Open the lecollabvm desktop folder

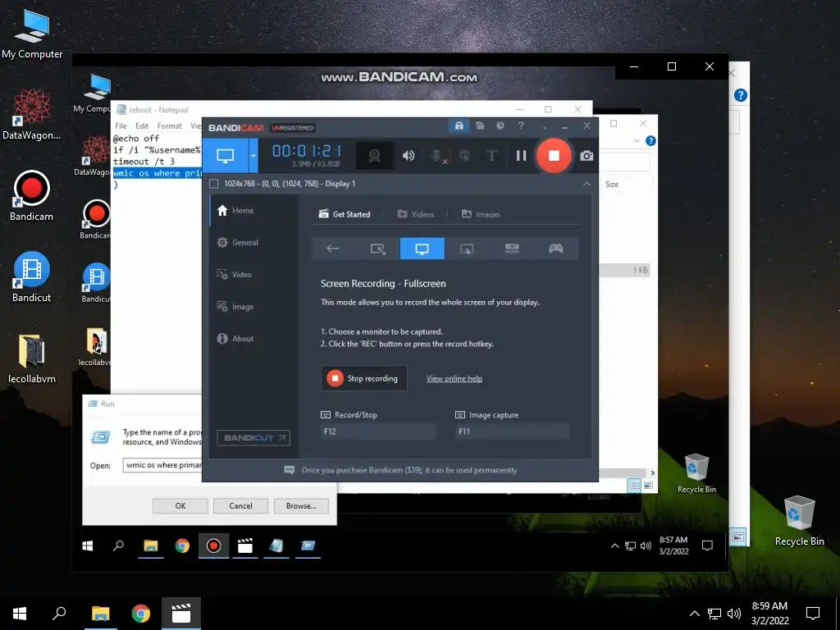(x=32, y=358)
